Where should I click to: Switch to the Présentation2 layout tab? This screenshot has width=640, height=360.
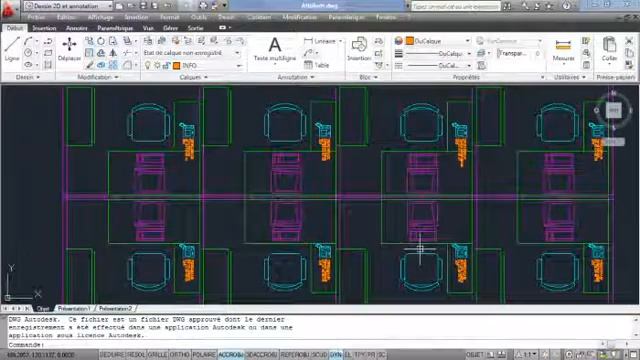pyautogui.click(x=116, y=309)
